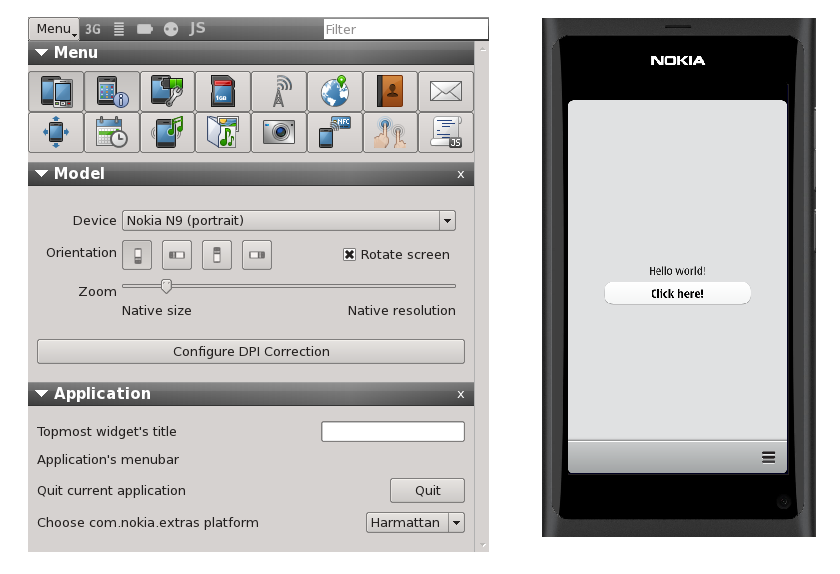Open the envelope messaging icon
The height and width of the screenshot is (574, 840).
(446, 92)
